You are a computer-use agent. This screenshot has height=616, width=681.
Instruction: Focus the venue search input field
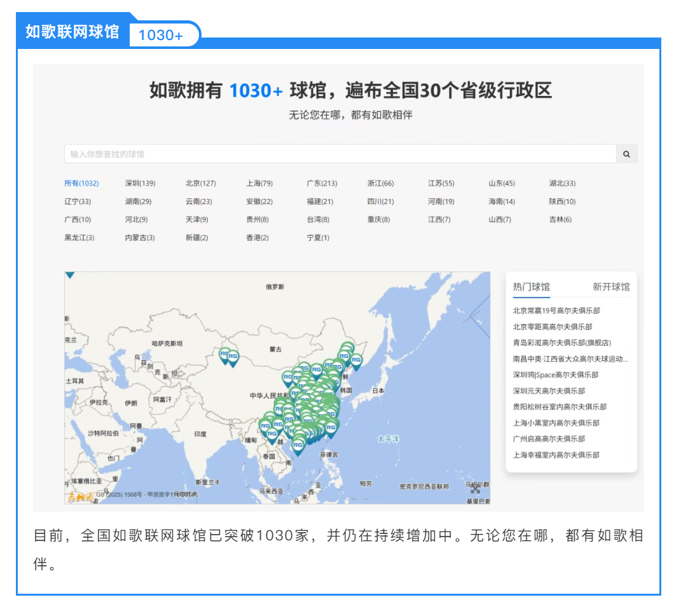340,154
